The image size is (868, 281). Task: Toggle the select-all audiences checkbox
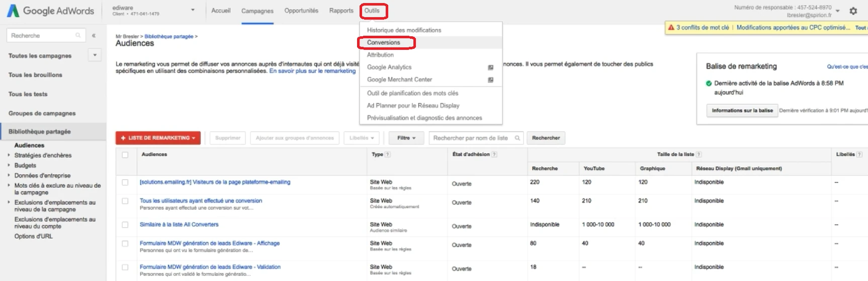(x=125, y=155)
